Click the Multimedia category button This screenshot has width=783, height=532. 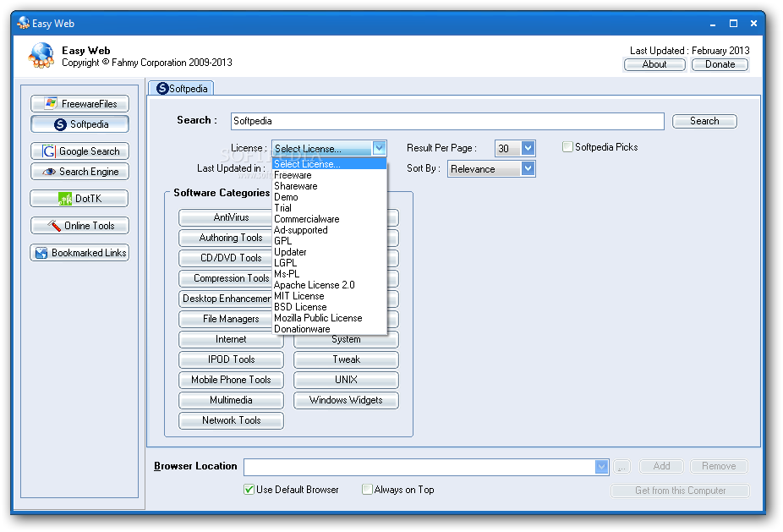pyautogui.click(x=231, y=401)
